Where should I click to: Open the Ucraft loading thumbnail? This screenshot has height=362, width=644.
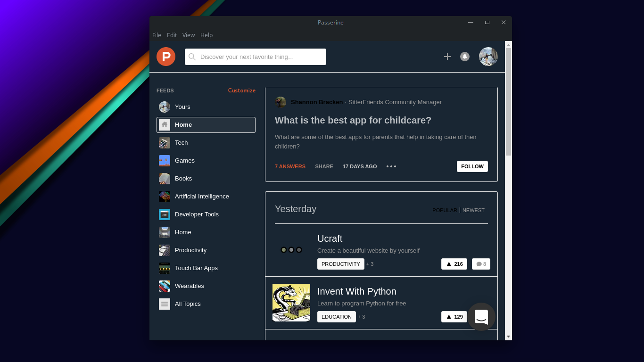pos(291,250)
